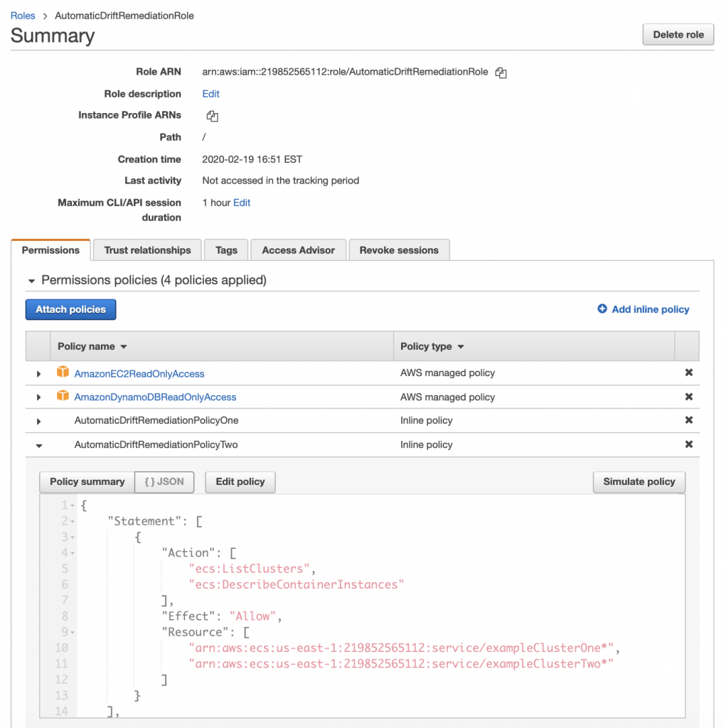Switch to the JSON policy view
Viewport: 726px width, 728px height.
pos(164,482)
